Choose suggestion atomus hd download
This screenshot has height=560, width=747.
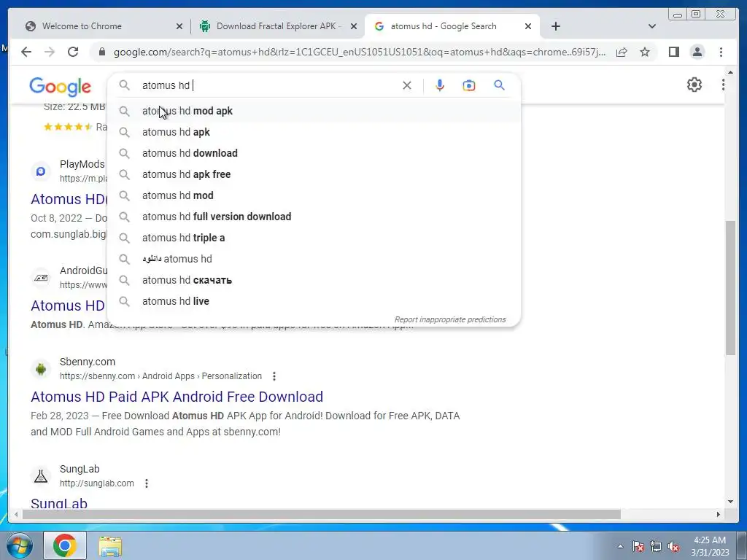tap(314, 153)
